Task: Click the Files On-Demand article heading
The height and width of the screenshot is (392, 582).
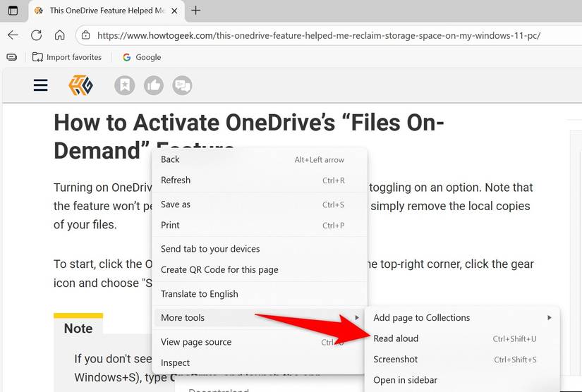Action: pos(249,136)
